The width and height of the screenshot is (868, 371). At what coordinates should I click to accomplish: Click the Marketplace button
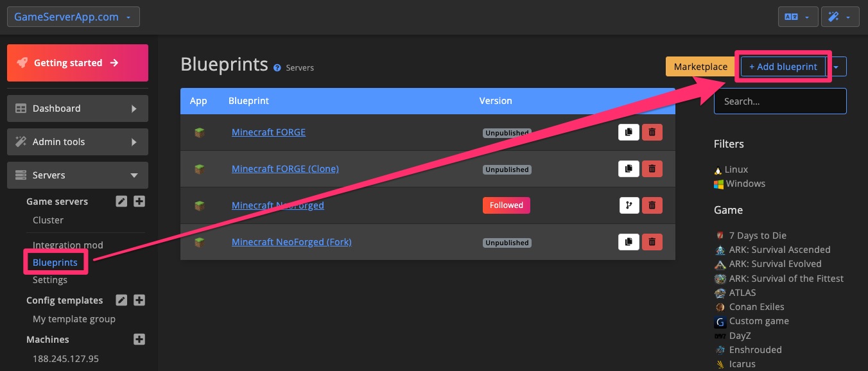(x=700, y=67)
